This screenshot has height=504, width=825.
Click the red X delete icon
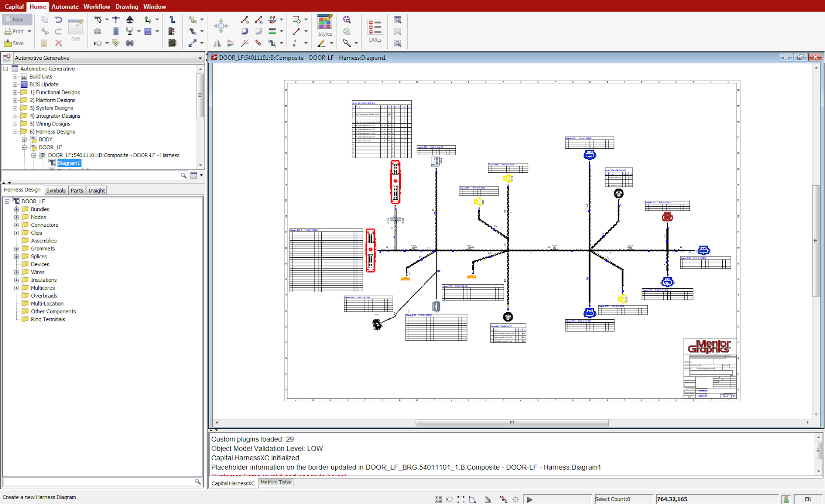pyautogui.click(x=58, y=43)
